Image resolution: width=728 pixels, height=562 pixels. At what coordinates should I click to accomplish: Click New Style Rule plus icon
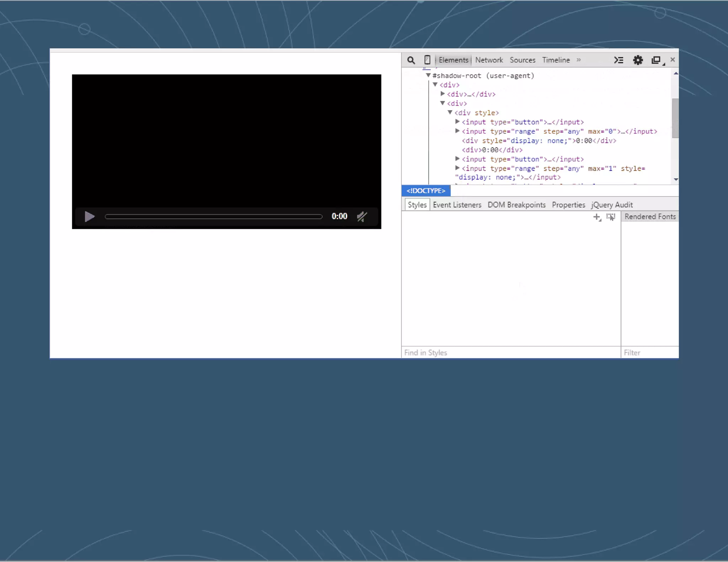[x=597, y=217]
